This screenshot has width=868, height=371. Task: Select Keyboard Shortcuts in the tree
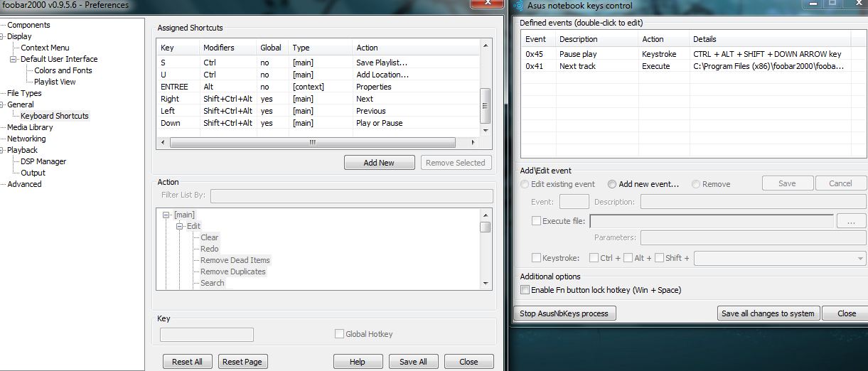point(55,116)
